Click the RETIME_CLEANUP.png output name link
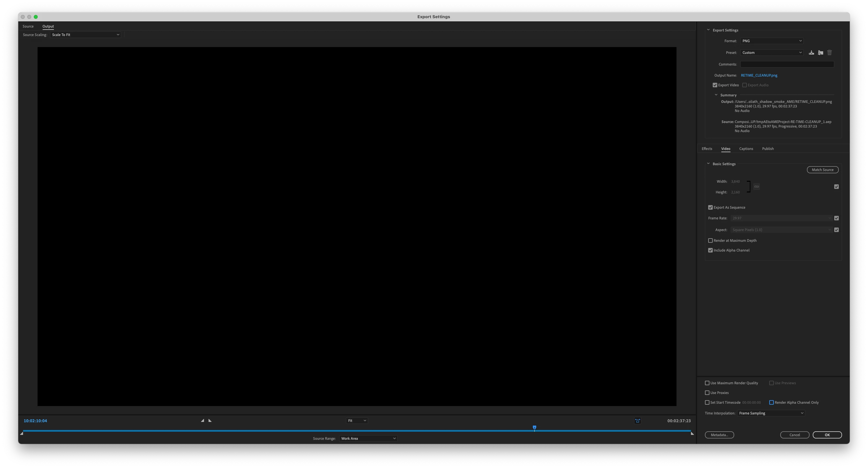Screen dimensions: 868x468 click(x=759, y=75)
